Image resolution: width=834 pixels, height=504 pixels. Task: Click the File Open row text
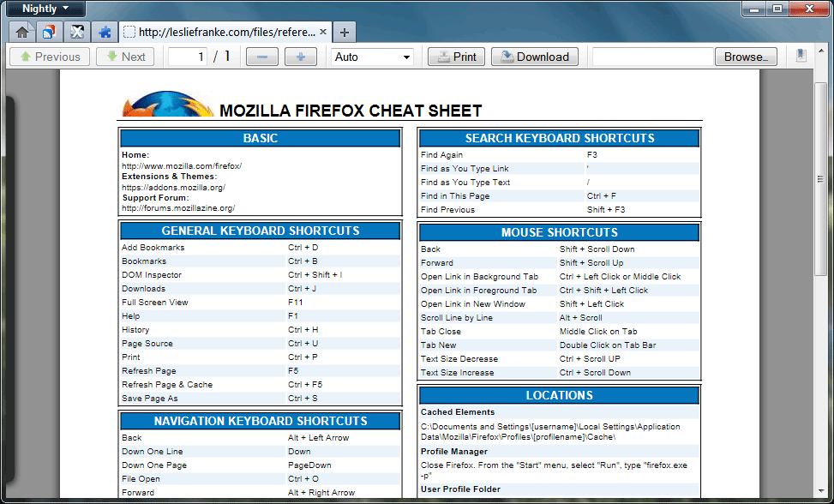tap(141, 479)
